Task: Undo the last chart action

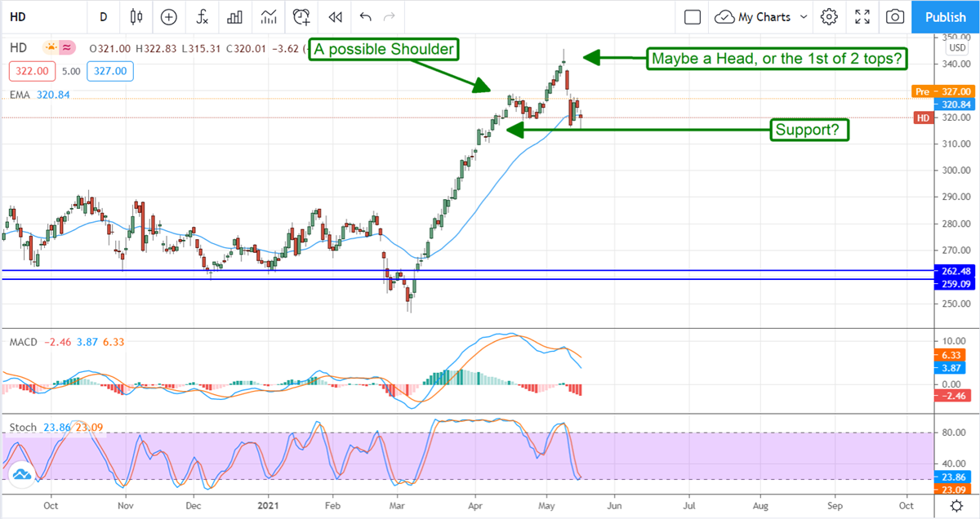Action: [365, 16]
